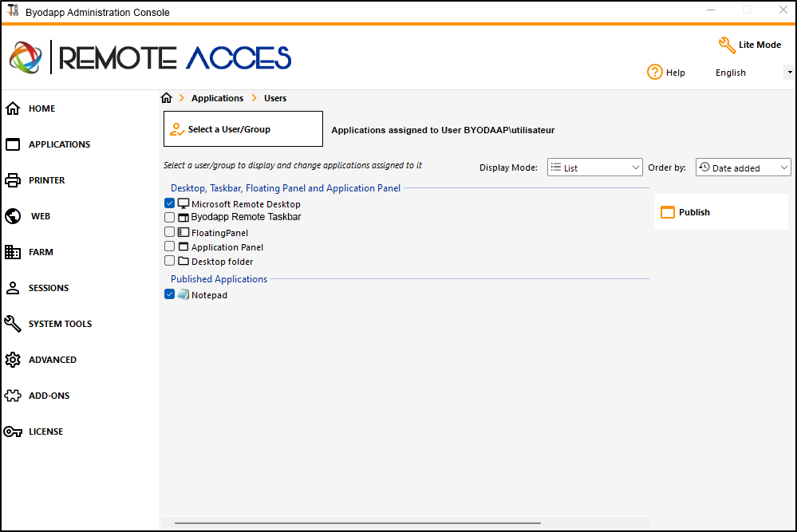Expand the Order by dropdown
Screen dimensions: 797x532
click(x=743, y=167)
